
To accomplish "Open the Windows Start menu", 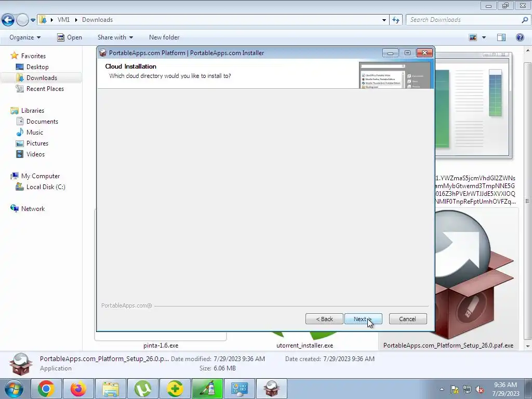I will click(14, 389).
